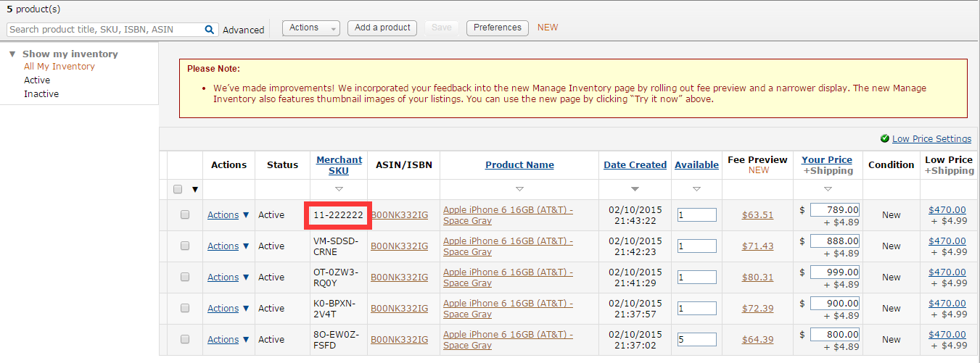980x363 pixels.
Task: Select checkbox for SKU 11-222222 row
Action: pyautogui.click(x=185, y=214)
